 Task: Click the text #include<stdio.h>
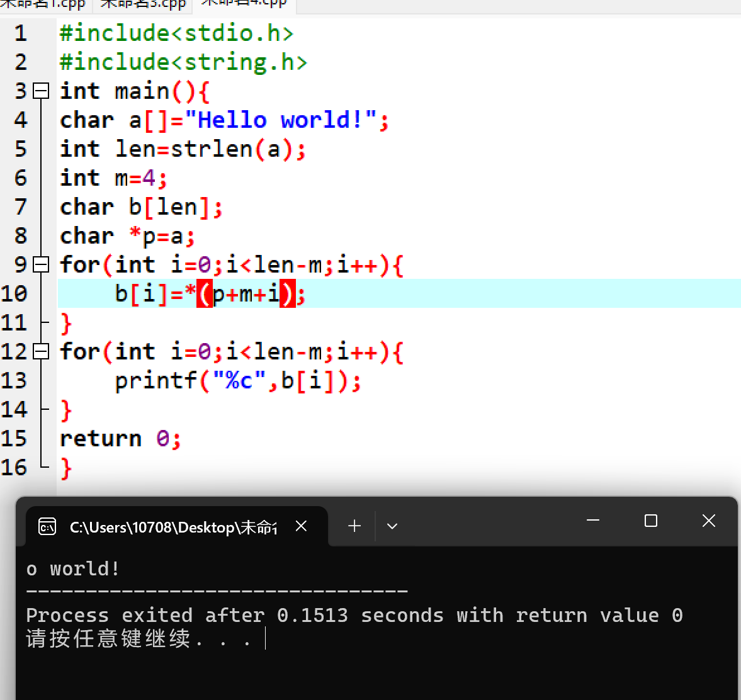[x=177, y=33]
